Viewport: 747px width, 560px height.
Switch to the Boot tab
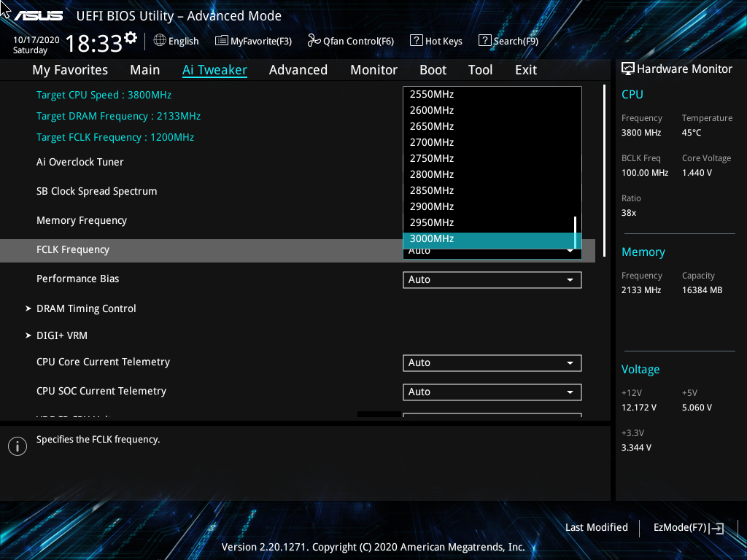pyautogui.click(x=433, y=70)
